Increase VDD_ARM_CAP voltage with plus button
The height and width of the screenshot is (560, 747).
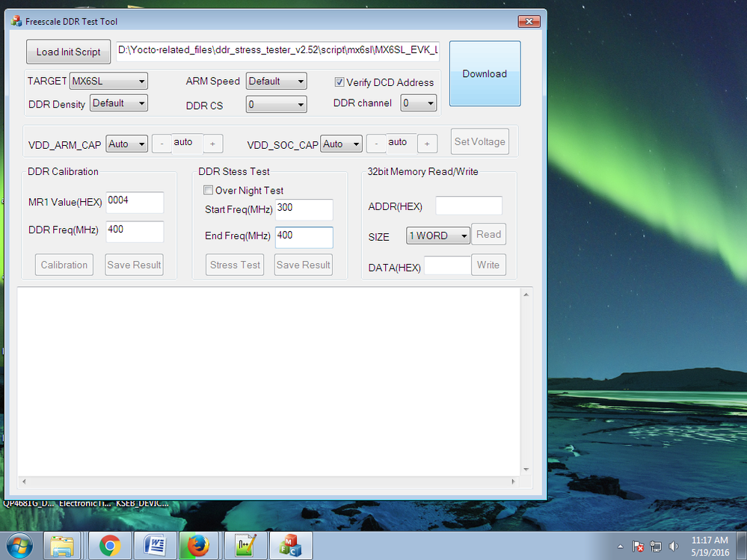tap(212, 144)
